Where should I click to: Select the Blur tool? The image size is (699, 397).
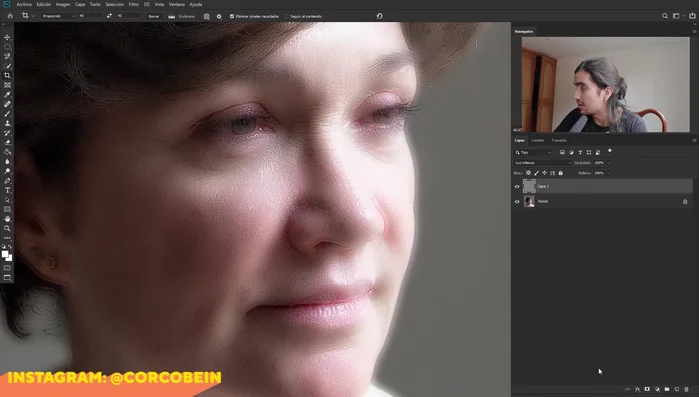coord(7,162)
